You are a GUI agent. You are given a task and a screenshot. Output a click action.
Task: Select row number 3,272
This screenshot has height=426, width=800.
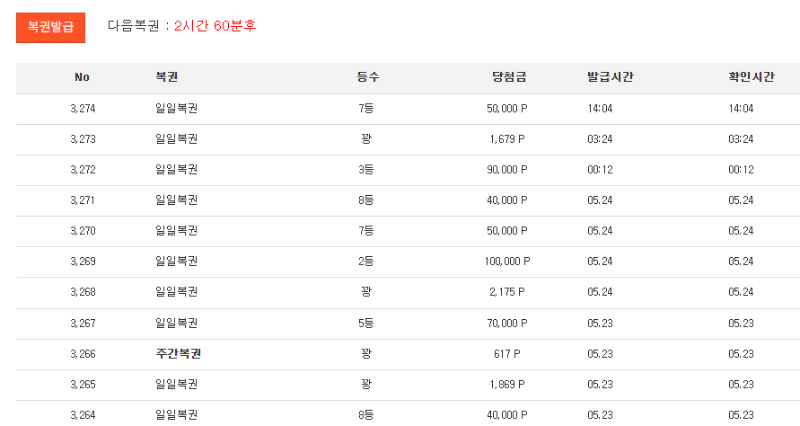pos(83,169)
